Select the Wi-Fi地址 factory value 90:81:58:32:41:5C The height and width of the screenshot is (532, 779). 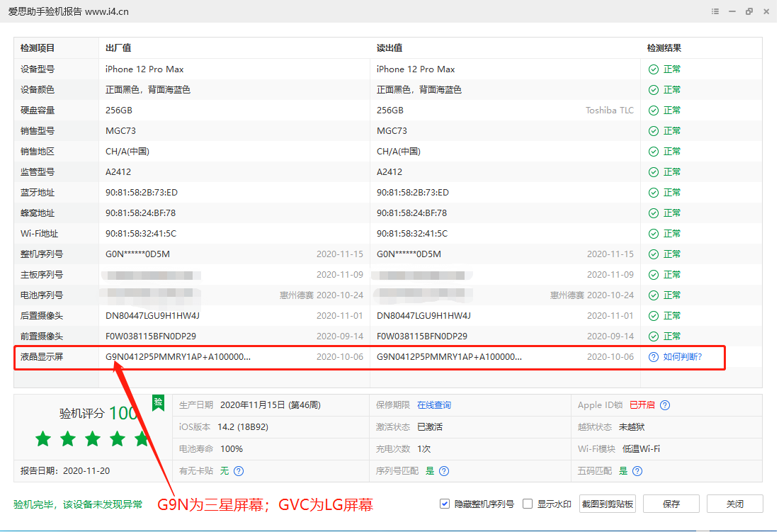[141, 234]
